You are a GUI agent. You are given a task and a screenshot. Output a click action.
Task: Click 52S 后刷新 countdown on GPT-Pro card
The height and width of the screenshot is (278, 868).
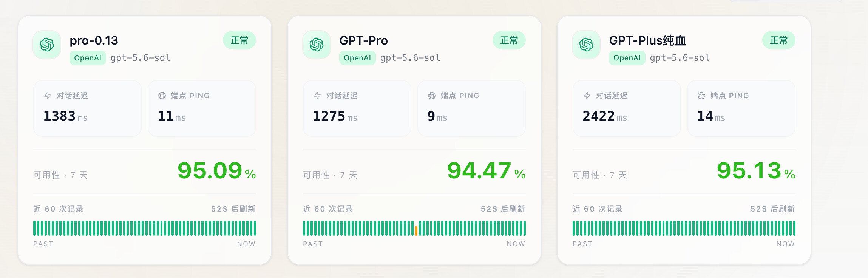click(x=503, y=209)
